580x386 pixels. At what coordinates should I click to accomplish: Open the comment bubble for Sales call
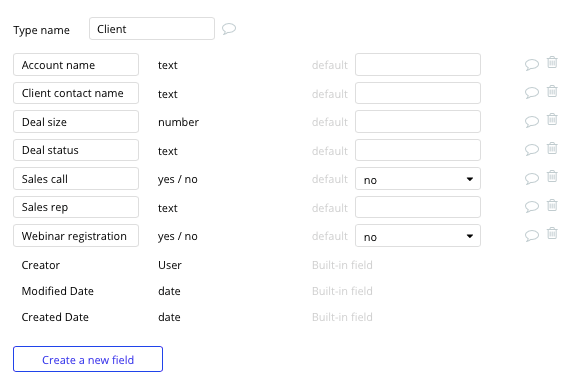pyautogui.click(x=532, y=178)
